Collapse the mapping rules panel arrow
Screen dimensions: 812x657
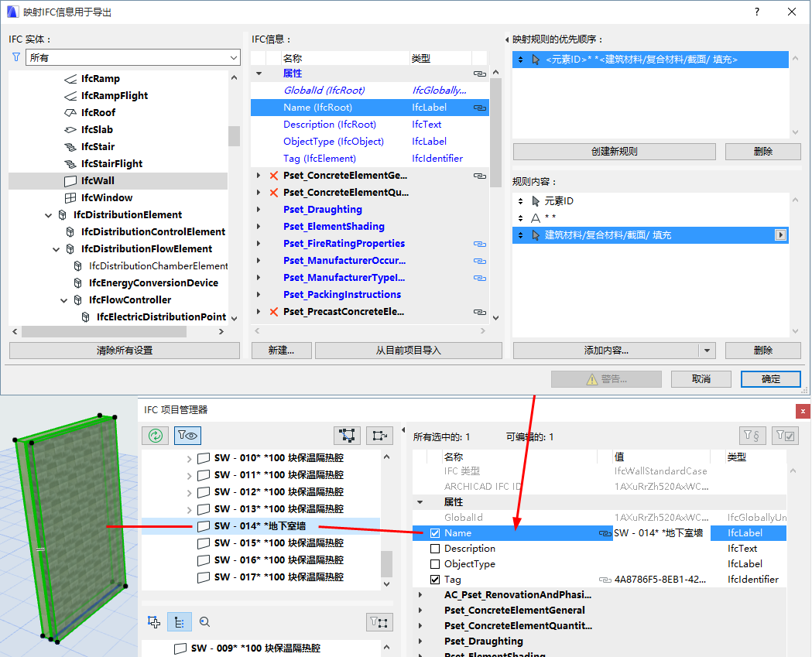(x=507, y=40)
